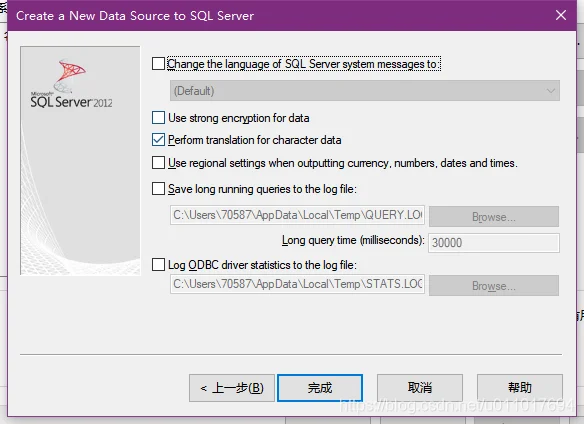Click Browse next to STATS.LOG path
This screenshot has width=584, height=424.
point(494,286)
